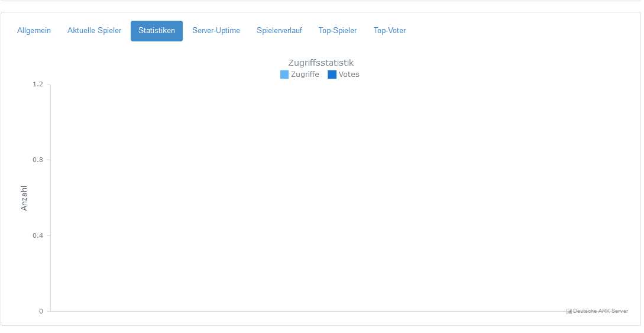This screenshot has height=333, width=644.
Task: Toggle the light blue Zugriffe legend swatch
Action: (x=284, y=75)
